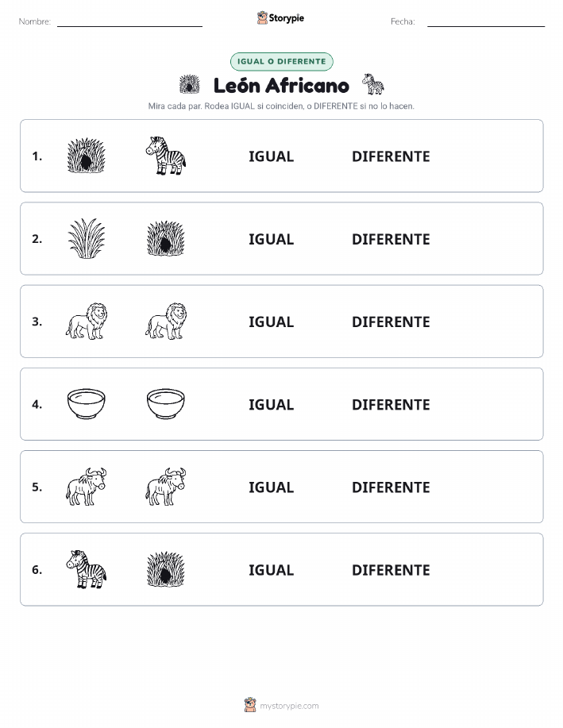The image size is (563, 728).
Task: Click the zebra picture in row 1
Action: 166,156
